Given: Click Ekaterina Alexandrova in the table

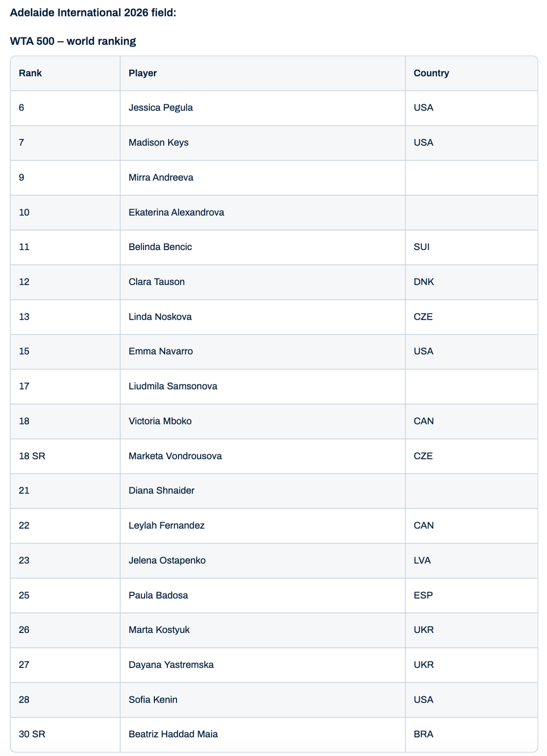Looking at the screenshot, I should (176, 213).
